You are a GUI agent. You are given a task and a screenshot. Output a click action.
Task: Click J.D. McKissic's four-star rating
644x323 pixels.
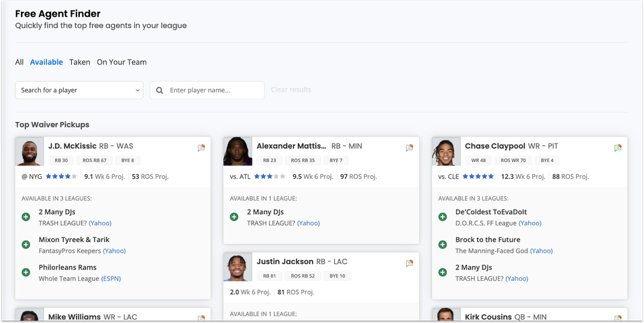[x=61, y=176]
